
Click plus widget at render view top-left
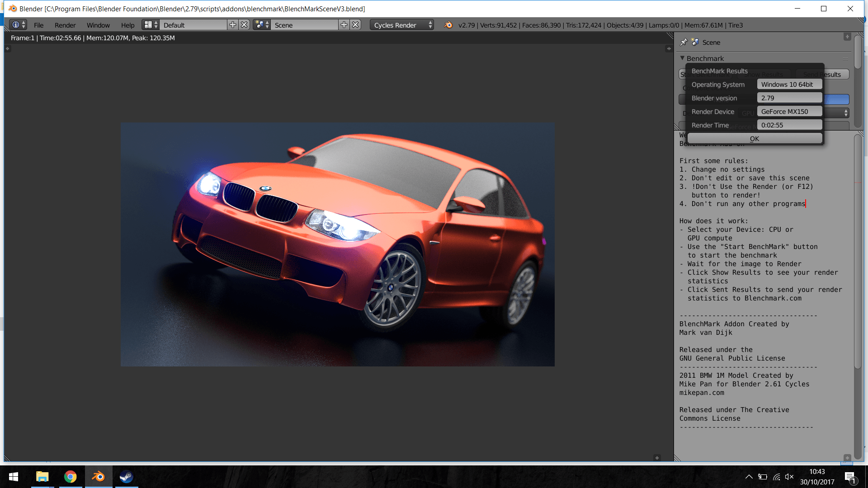[x=7, y=48]
